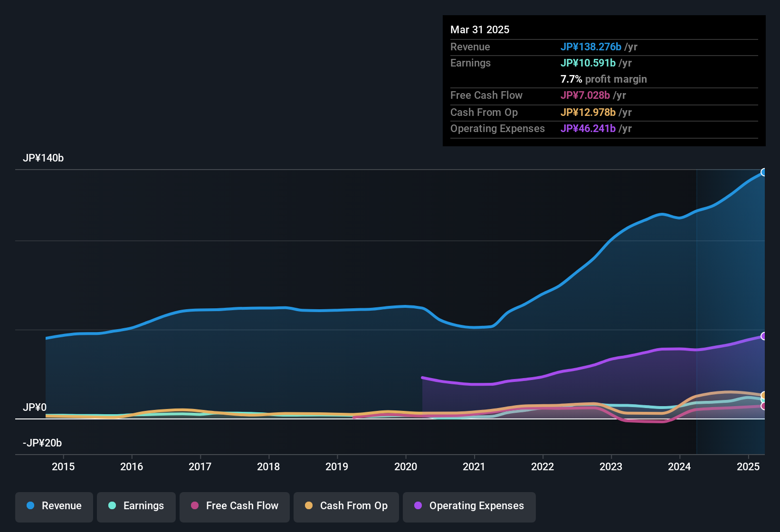Click the blue Revenue legend dot

pos(30,505)
